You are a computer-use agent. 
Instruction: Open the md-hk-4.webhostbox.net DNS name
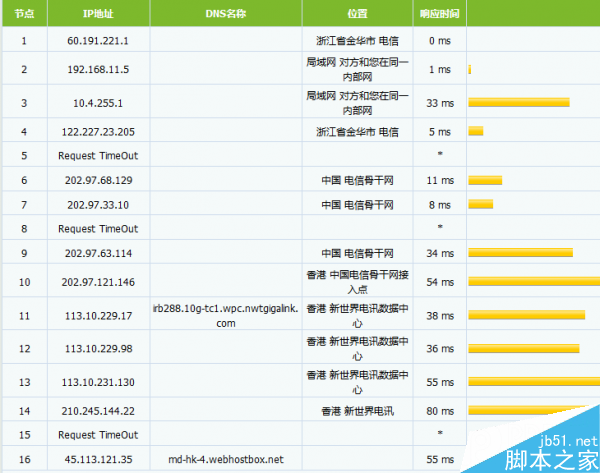tap(226, 459)
